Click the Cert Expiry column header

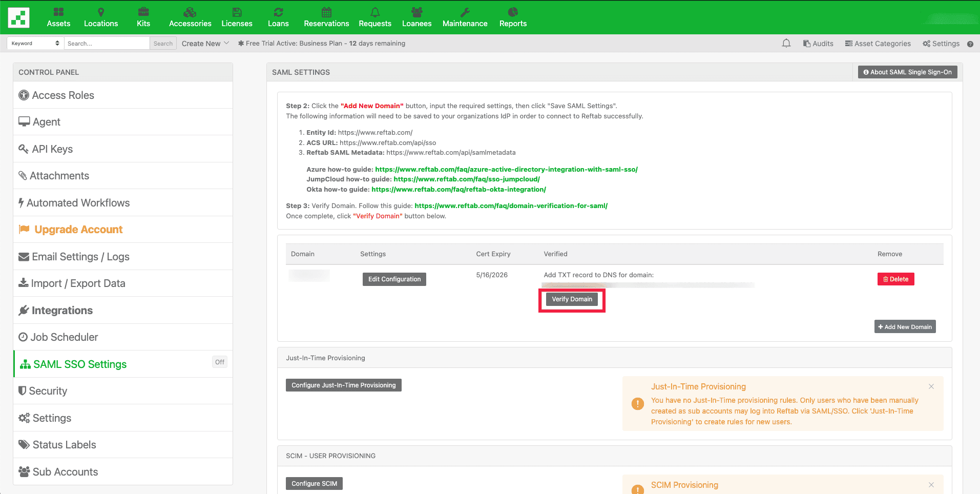(x=493, y=254)
